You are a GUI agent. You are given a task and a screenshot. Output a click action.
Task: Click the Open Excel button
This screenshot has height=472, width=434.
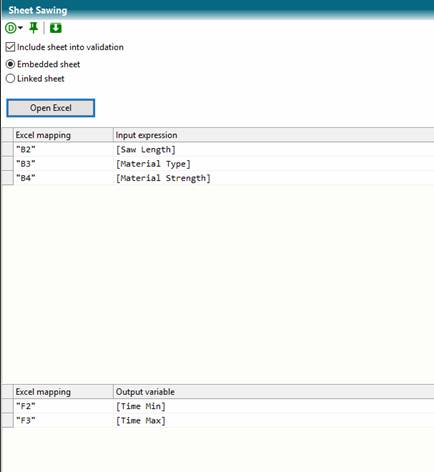pyautogui.click(x=51, y=108)
